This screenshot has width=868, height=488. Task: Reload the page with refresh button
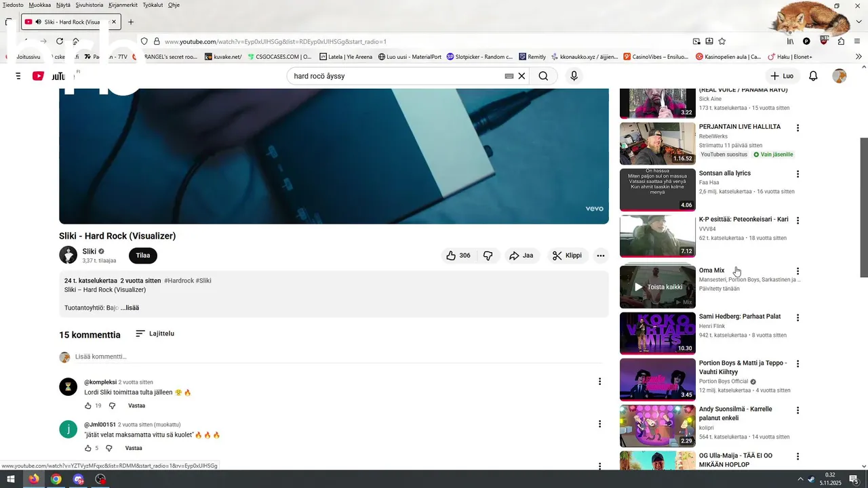tap(60, 41)
